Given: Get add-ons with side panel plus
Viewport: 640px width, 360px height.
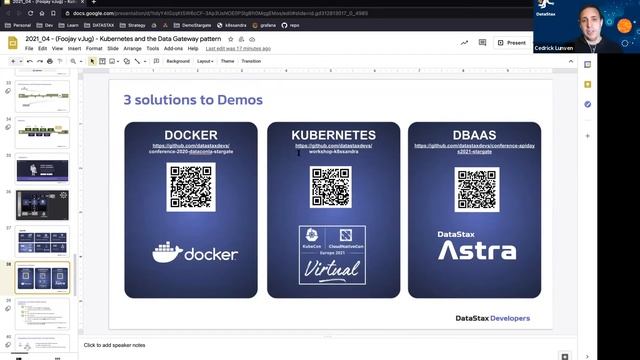Looking at the screenshot, I should [588, 136].
